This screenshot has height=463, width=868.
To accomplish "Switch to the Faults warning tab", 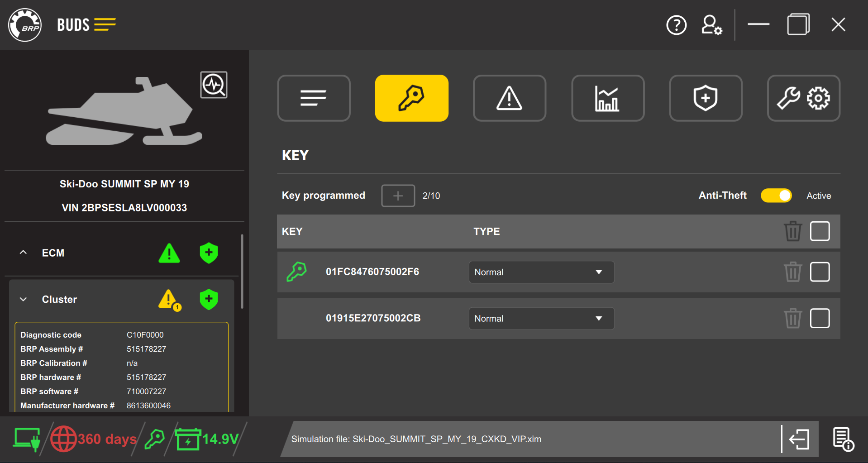I will [x=509, y=98].
